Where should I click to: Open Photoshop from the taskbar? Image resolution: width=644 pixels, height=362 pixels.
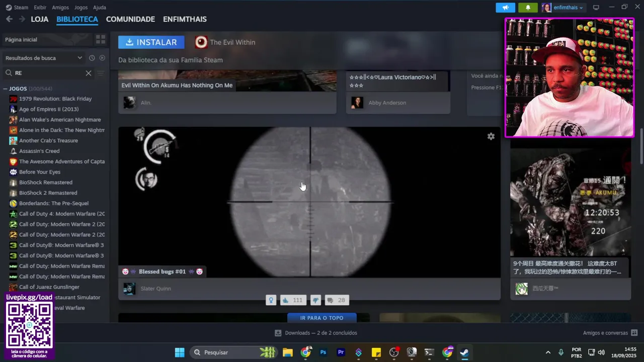click(323, 352)
